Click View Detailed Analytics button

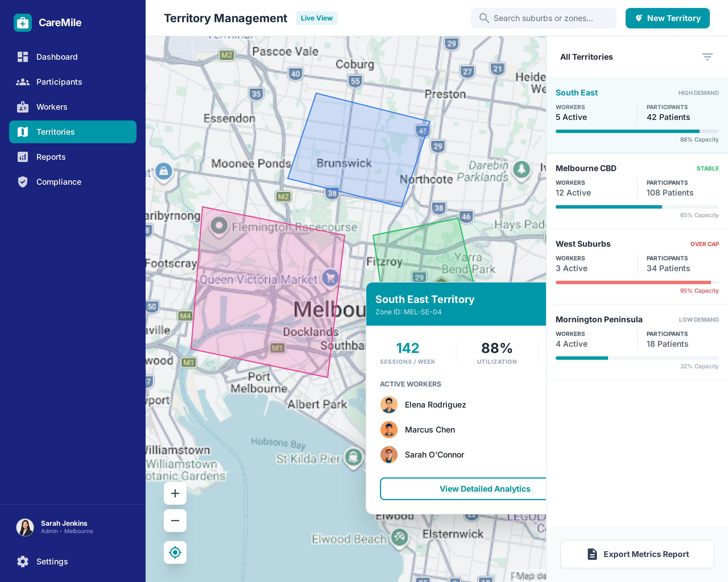point(485,489)
